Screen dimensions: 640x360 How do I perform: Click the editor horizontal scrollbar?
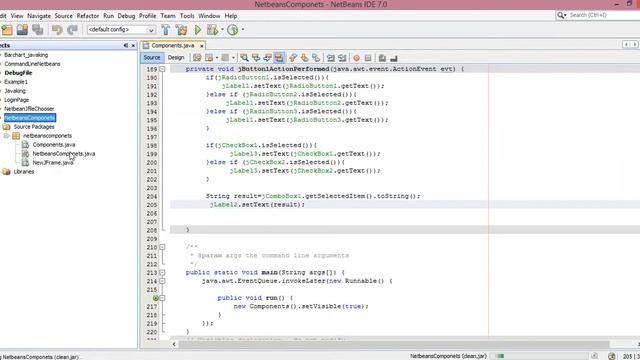(394, 344)
